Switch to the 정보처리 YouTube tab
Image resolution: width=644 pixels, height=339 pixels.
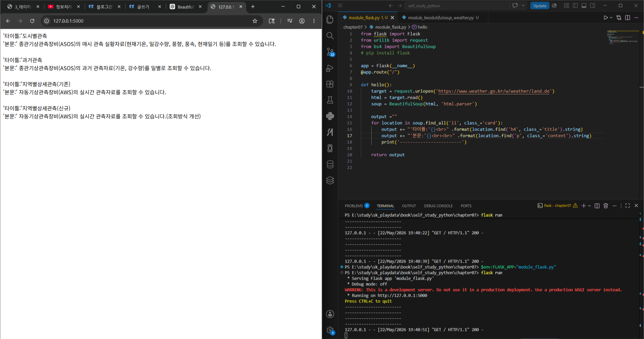click(x=64, y=7)
